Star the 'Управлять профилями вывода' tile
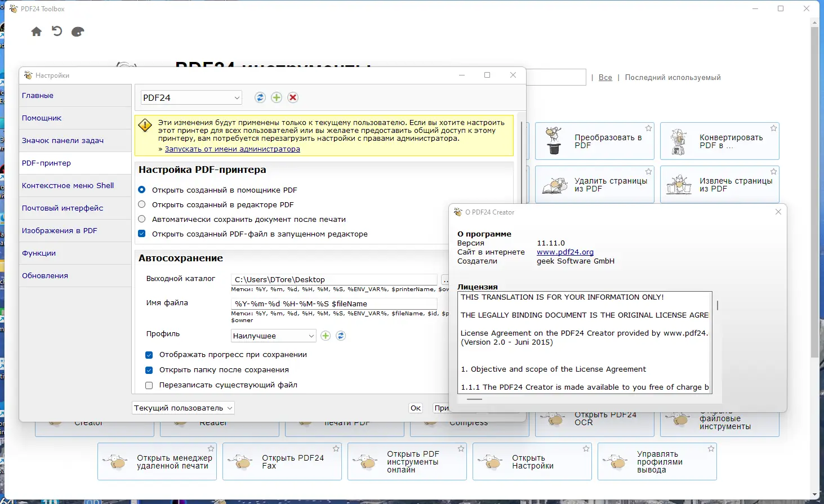 [x=711, y=449]
